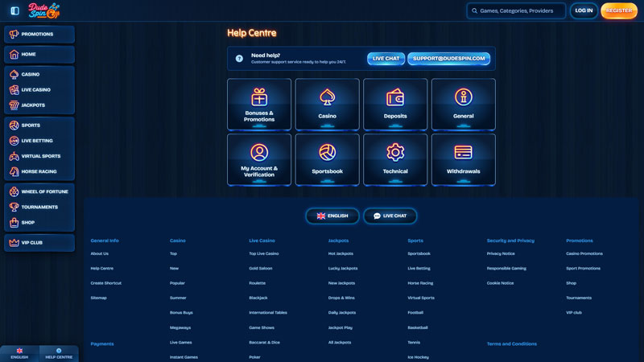Open the Basketball footer link
The height and width of the screenshot is (362, 644).
pyautogui.click(x=418, y=327)
